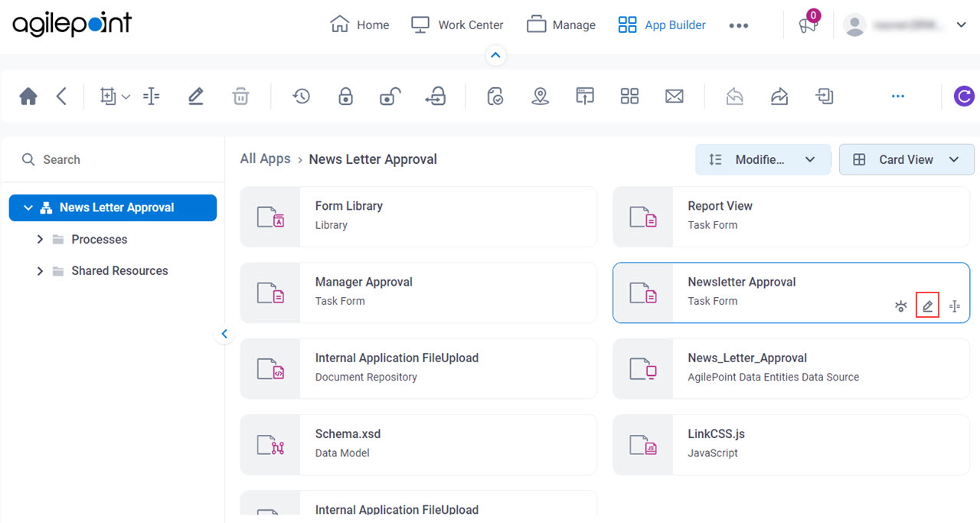Open the Card View dropdown
980x523 pixels.
(x=906, y=159)
